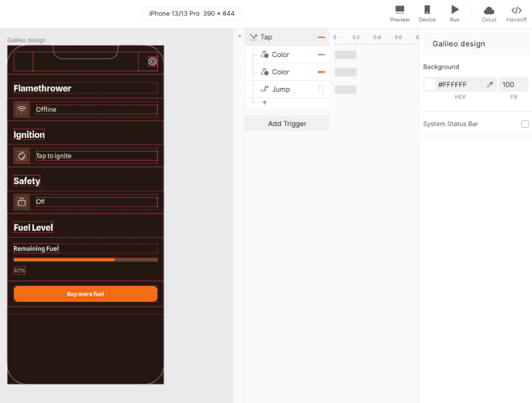Open the Handoff code icon
532x403 pixels.
(516, 10)
